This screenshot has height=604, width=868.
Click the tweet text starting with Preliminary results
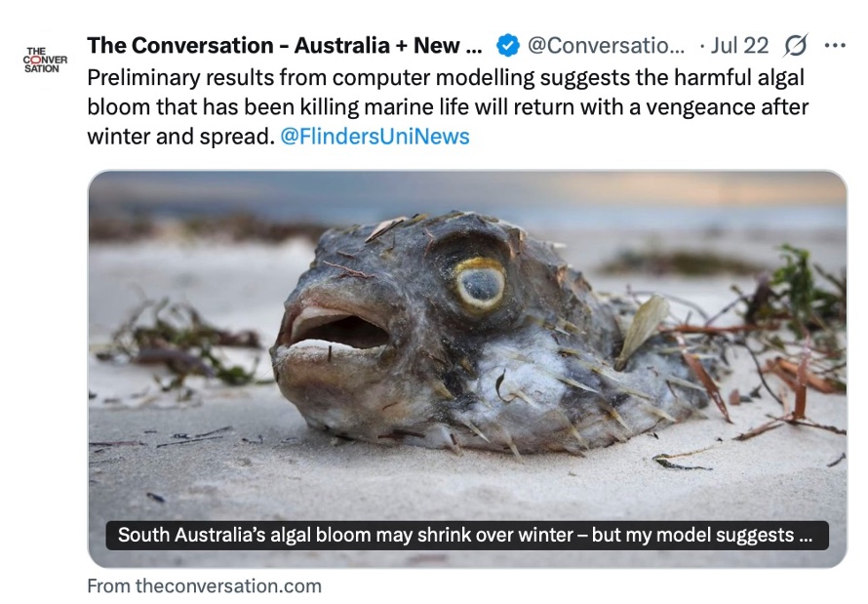tap(448, 107)
